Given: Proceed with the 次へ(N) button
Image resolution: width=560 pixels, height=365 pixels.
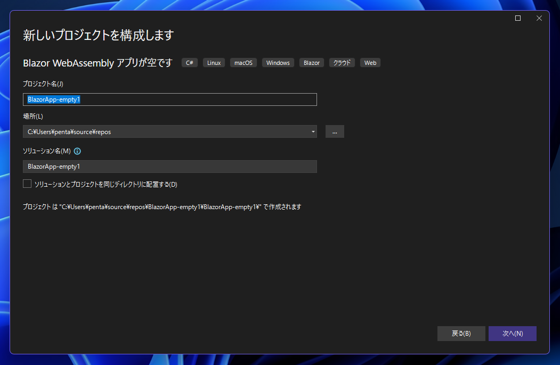Looking at the screenshot, I should 512,334.
